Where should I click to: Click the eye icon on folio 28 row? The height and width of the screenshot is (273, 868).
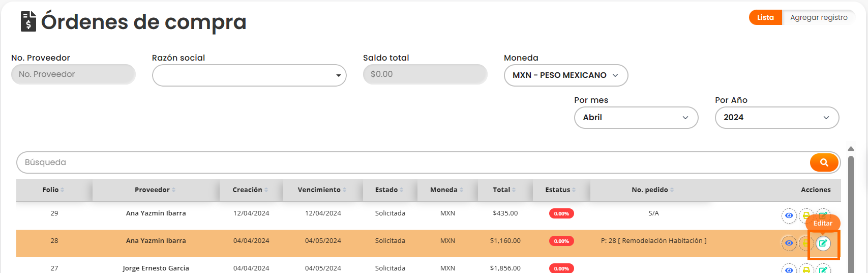click(x=789, y=243)
